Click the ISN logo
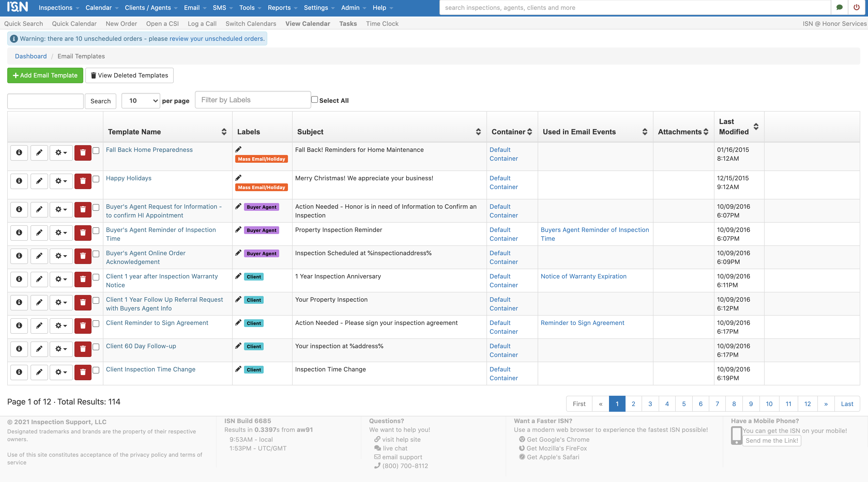868x482 pixels. (x=17, y=7)
